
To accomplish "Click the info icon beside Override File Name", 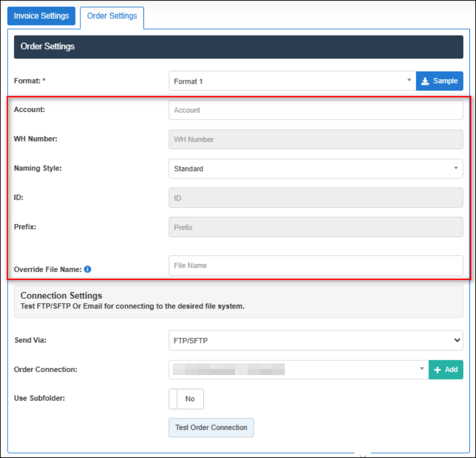I will click(x=87, y=269).
